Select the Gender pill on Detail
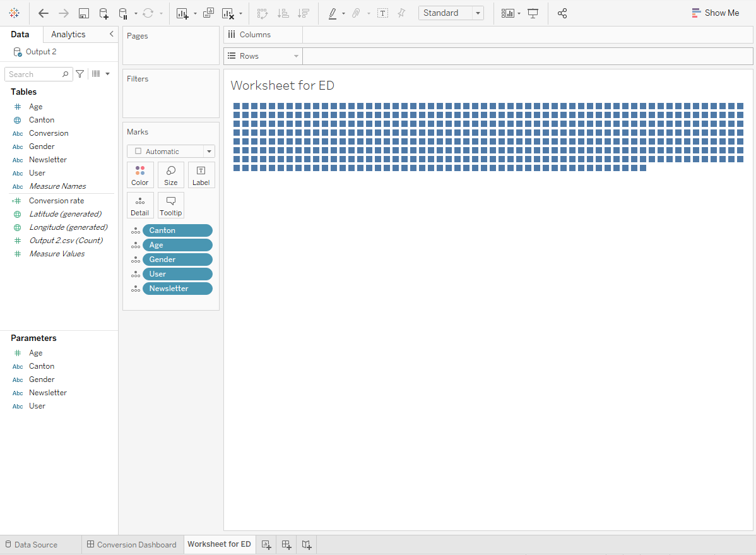Screen dimensions: 756x555 point(177,259)
